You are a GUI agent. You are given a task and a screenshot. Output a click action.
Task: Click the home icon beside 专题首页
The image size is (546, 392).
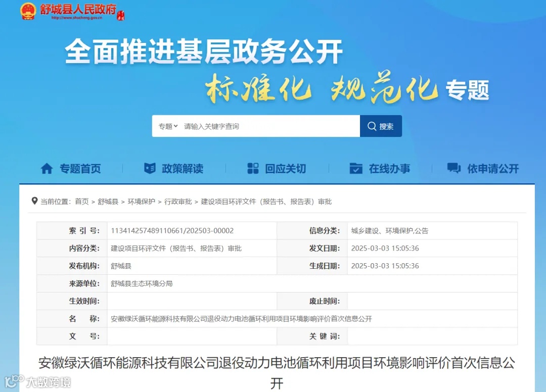point(47,169)
